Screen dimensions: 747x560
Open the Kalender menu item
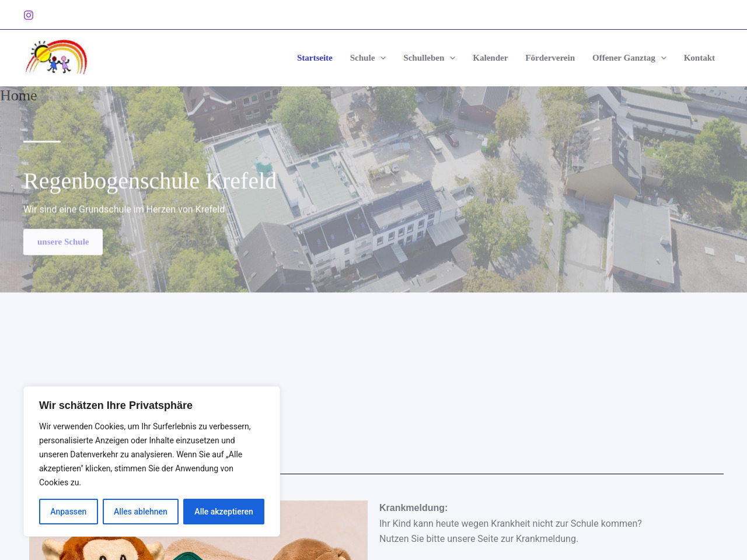490,58
